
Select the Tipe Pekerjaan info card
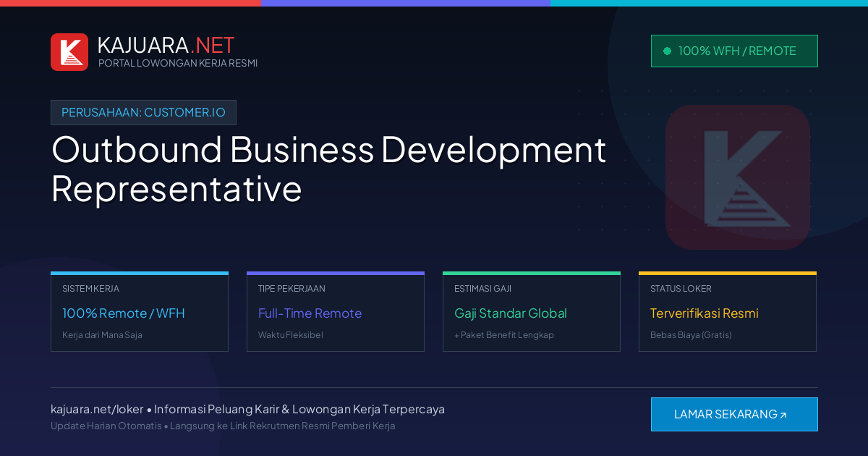click(336, 311)
